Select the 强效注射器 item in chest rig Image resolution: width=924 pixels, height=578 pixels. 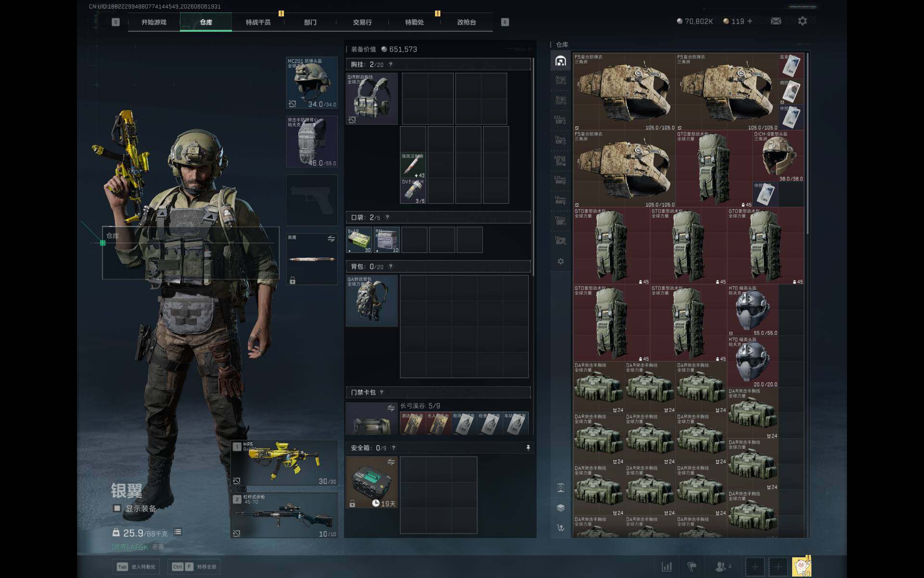(413, 166)
